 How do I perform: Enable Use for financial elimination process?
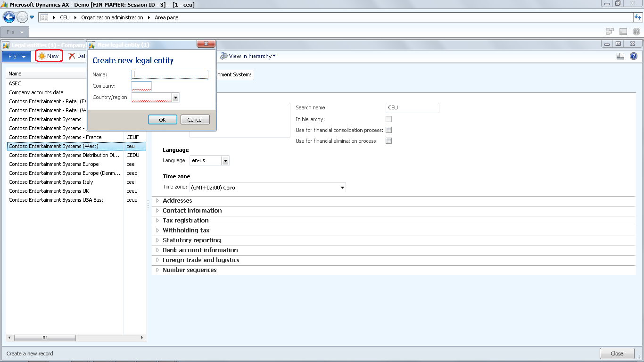coord(389,141)
